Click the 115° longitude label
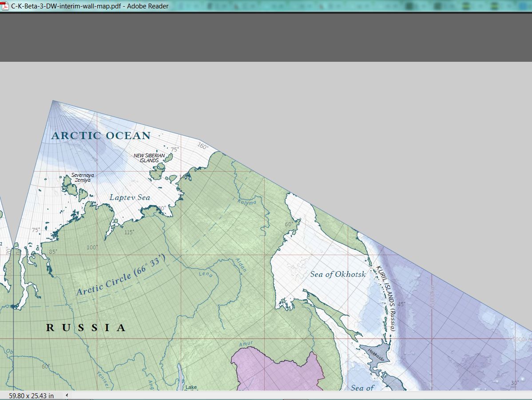 [129, 232]
